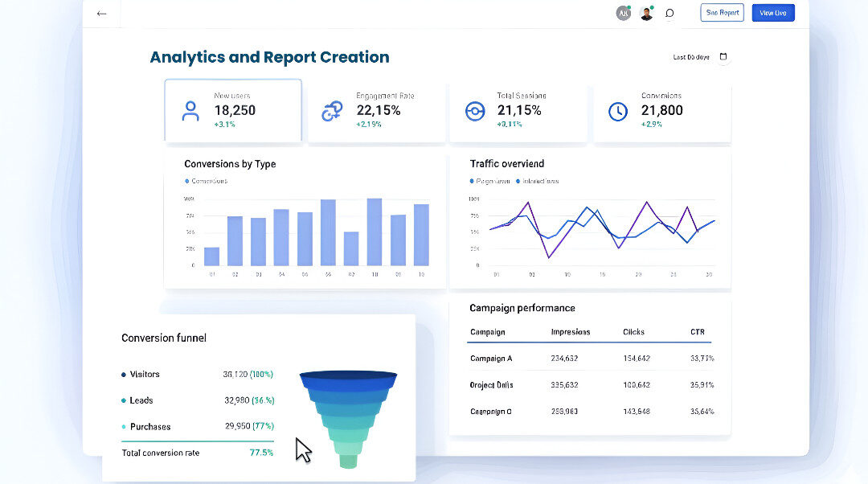
Task: Click the Conversions clock icon
Action: 617,112
